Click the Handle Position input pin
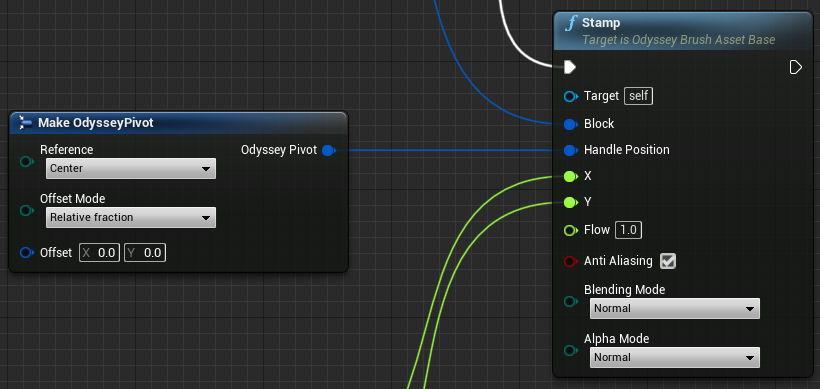 (x=571, y=151)
